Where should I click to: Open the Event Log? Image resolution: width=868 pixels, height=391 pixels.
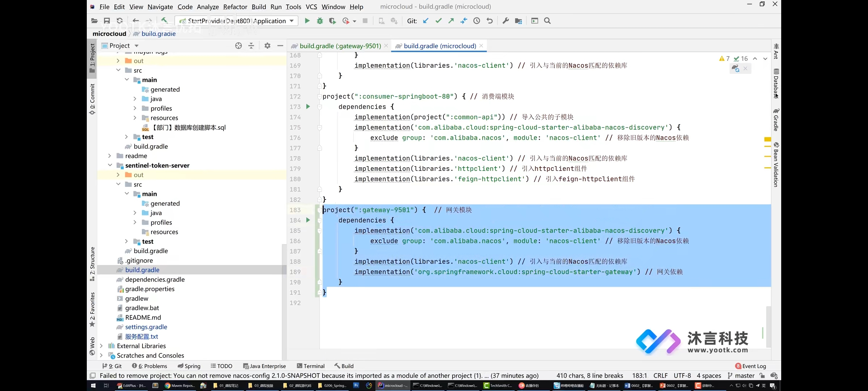(750, 366)
